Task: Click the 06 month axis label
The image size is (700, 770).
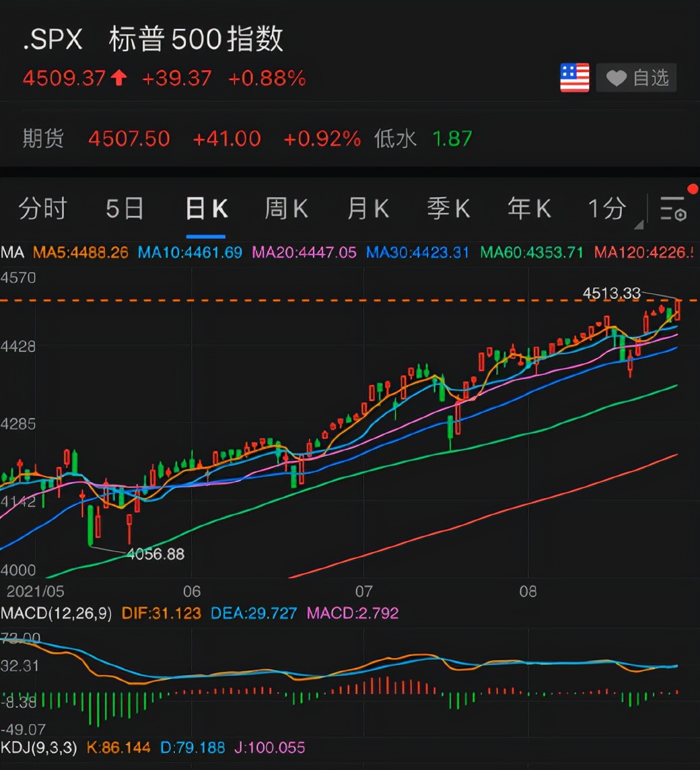Action: [x=192, y=591]
